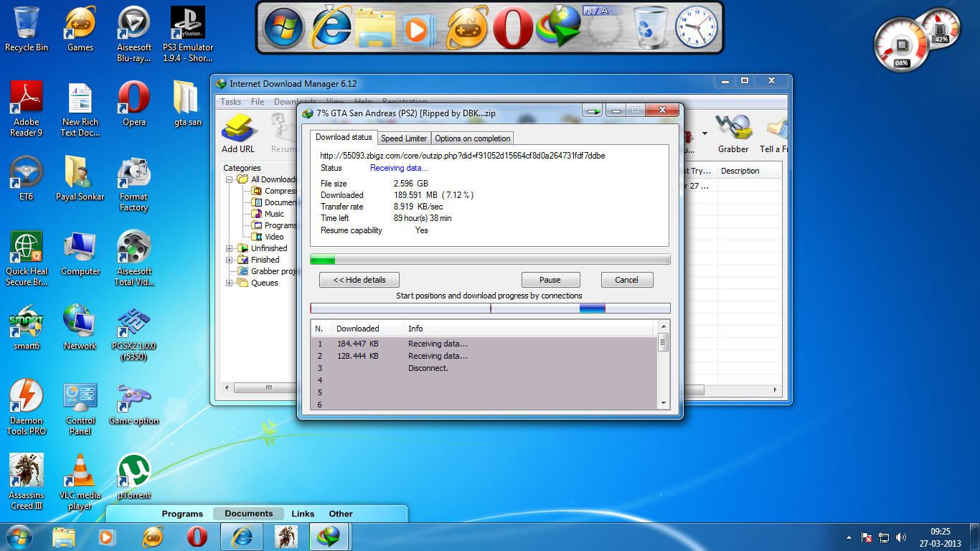Cancel the current download

point(626,280)
